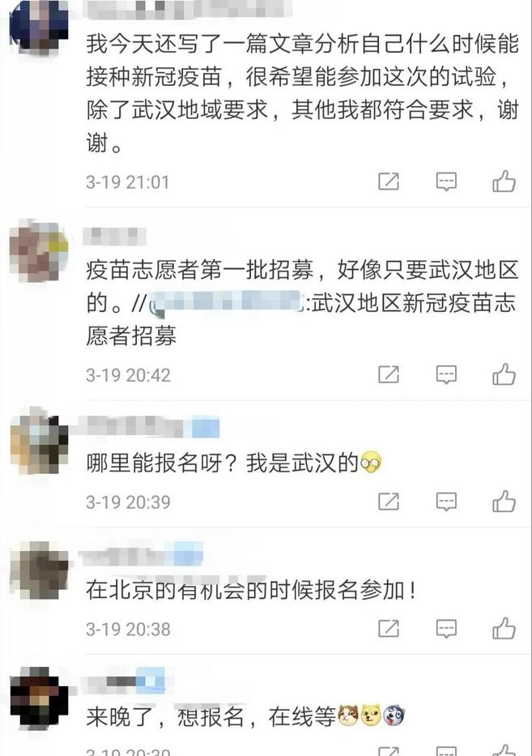Tap the username above 疫苗志愿者第一批招募 comment

point(114,237)
